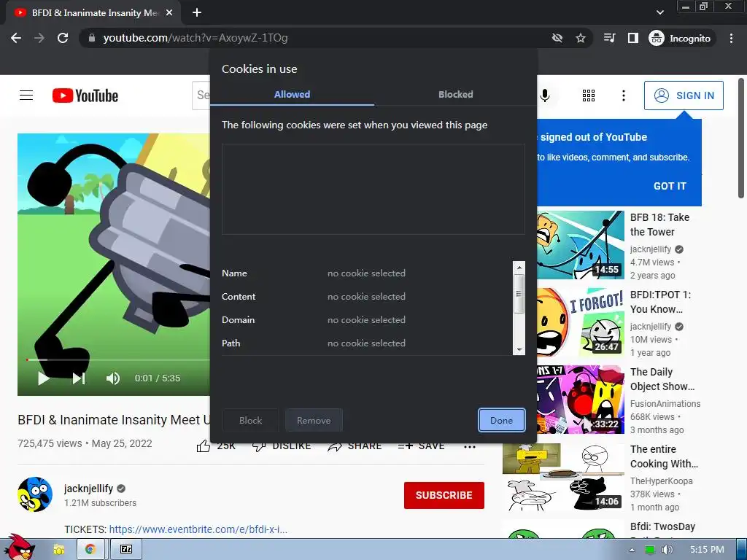Open the YouTube hamburger guide menu
The height and width of the screenshot is (560, 747).
pos(26,96)
